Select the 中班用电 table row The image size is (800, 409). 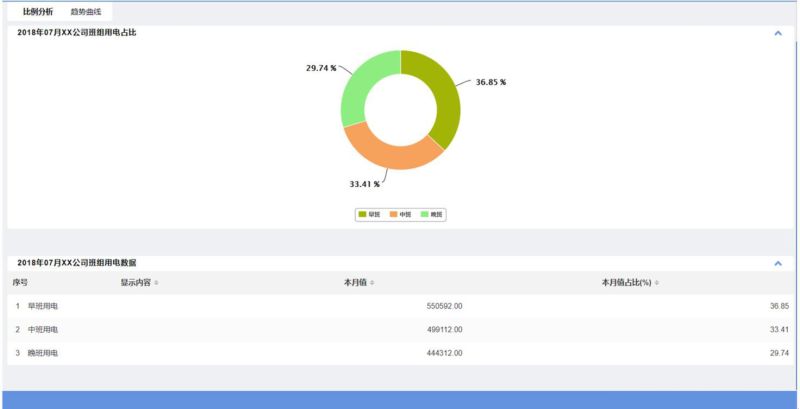click(x=42, y=329)
